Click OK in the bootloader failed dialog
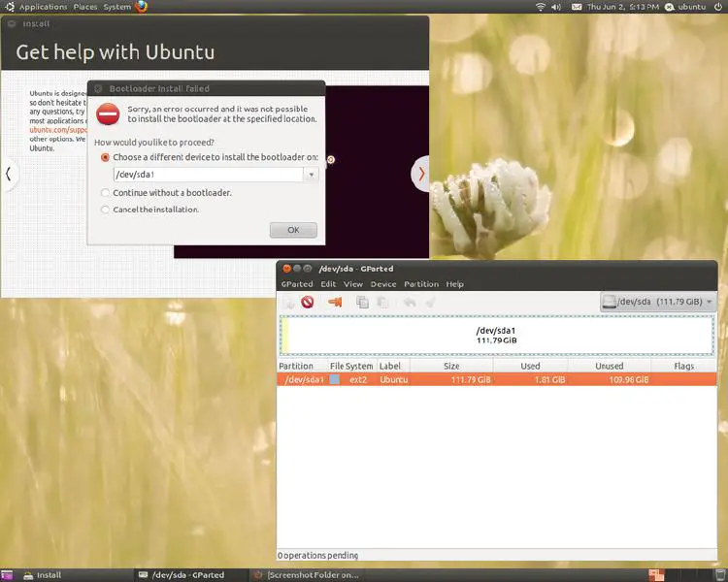This screenshot has width=728, height=582. [x=293, y=230]
